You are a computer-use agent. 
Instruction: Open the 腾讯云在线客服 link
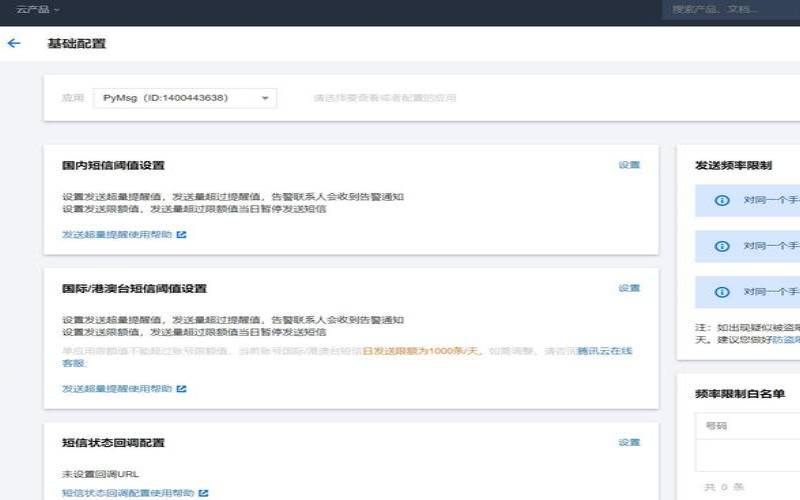pyautogui.click(x=605, y=351)
